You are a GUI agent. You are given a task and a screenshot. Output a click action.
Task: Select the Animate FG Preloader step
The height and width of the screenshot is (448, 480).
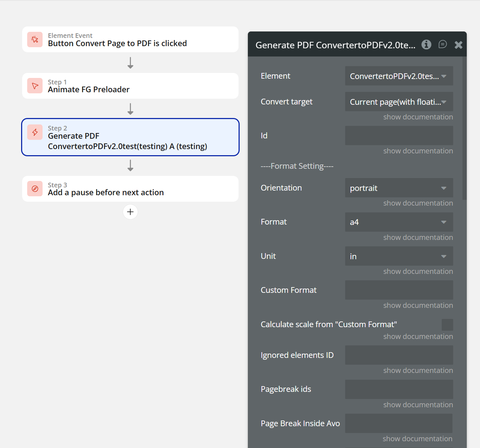point(130,86)
